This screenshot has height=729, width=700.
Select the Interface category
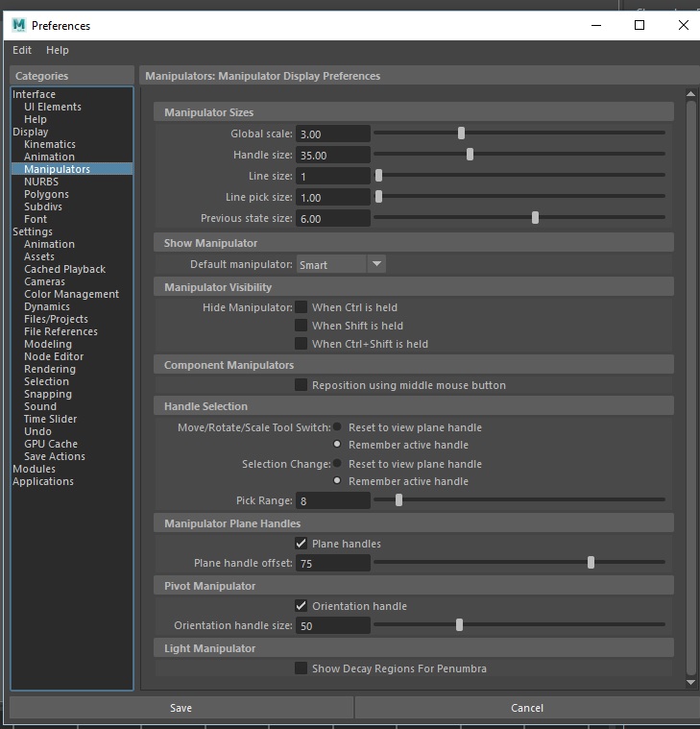pos(34,94)
